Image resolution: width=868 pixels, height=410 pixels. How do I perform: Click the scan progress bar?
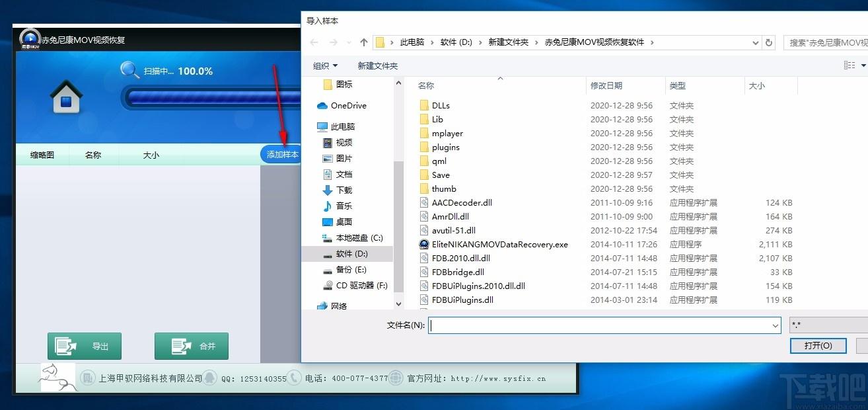(x=211, y=98)
